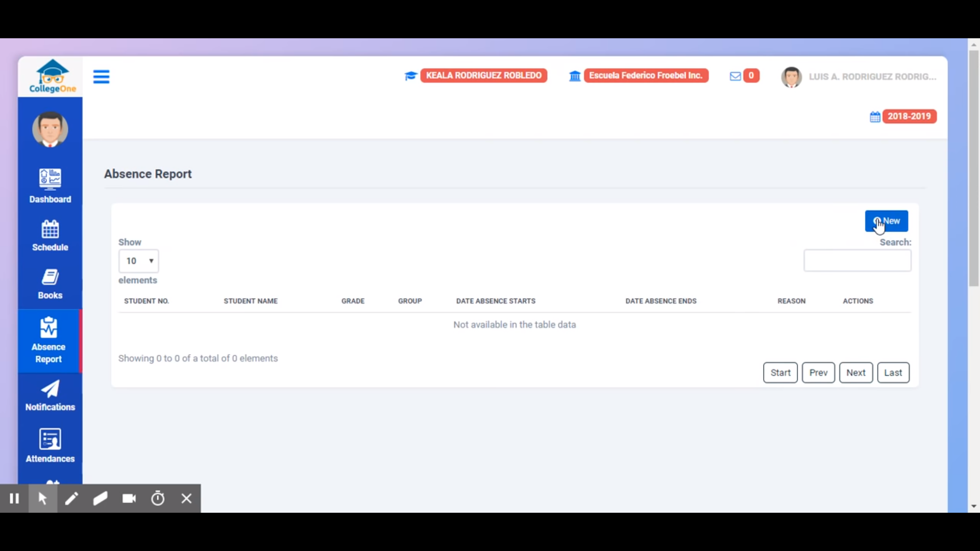Open Attendances in the sidebar
980x551 pixels.
[x=50, y=445]
